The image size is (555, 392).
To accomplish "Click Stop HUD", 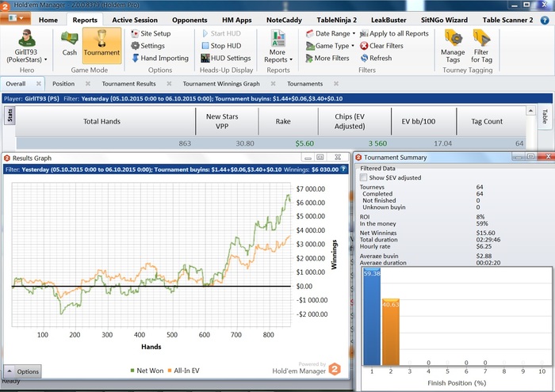I will tap(221, 46).
